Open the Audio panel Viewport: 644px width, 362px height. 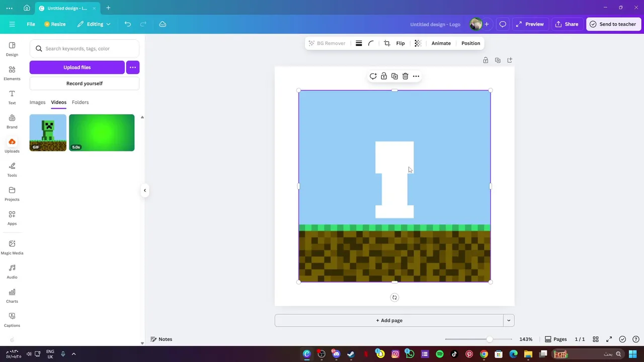(x=12, y=271)
